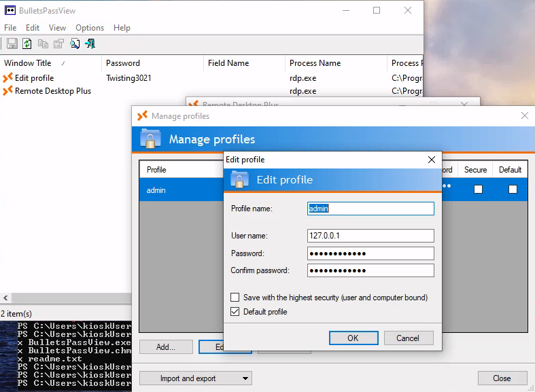Click the Remote Desktop Plus window title bar behind
This screenshot has height=392, width=535.
(x=332, y=102)
